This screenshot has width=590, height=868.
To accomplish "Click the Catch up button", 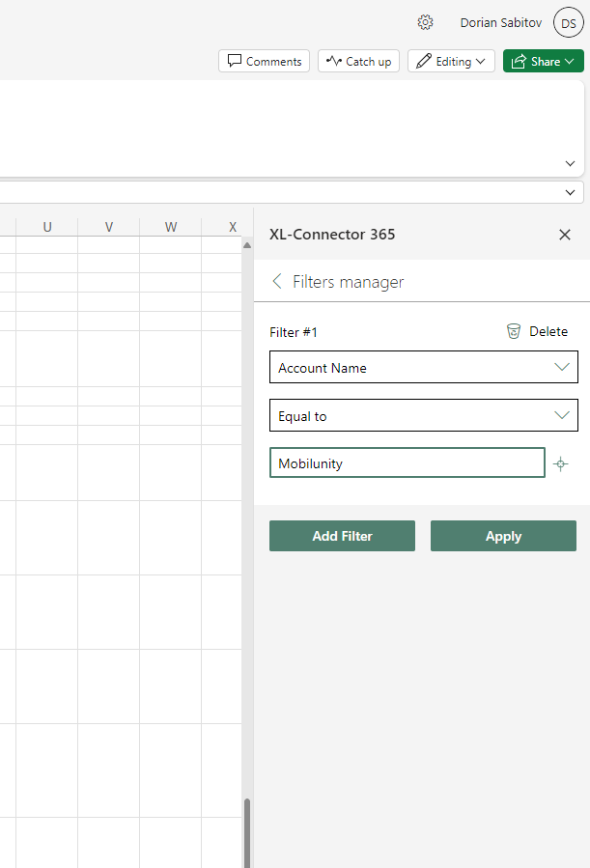I will (358, 61).
